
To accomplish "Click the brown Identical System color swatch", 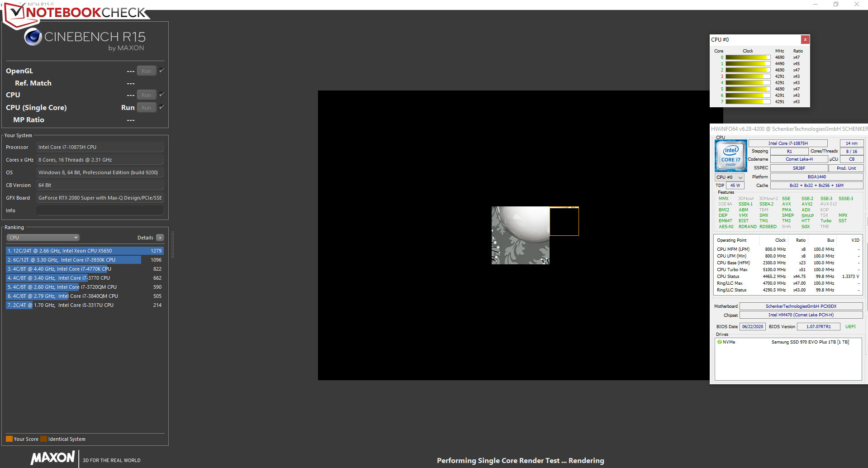I will click(x=43, y=439).
